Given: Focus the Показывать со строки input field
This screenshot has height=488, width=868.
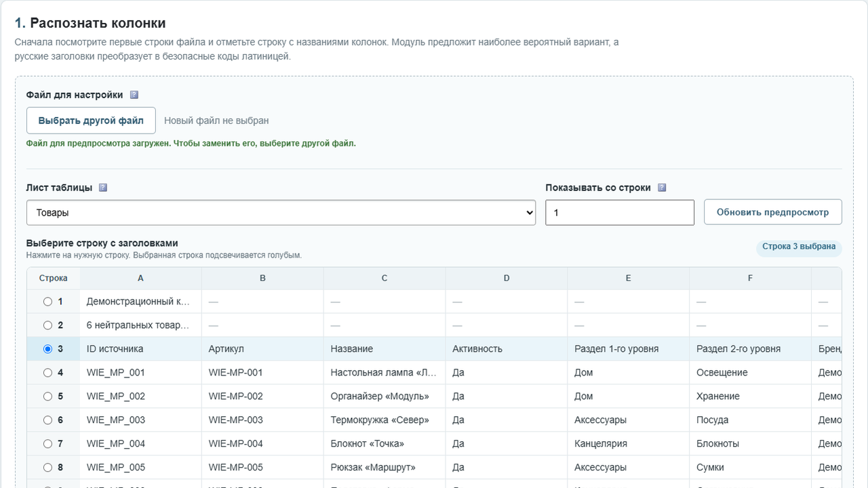Looking at the screenshot, I should click(620, 213).
